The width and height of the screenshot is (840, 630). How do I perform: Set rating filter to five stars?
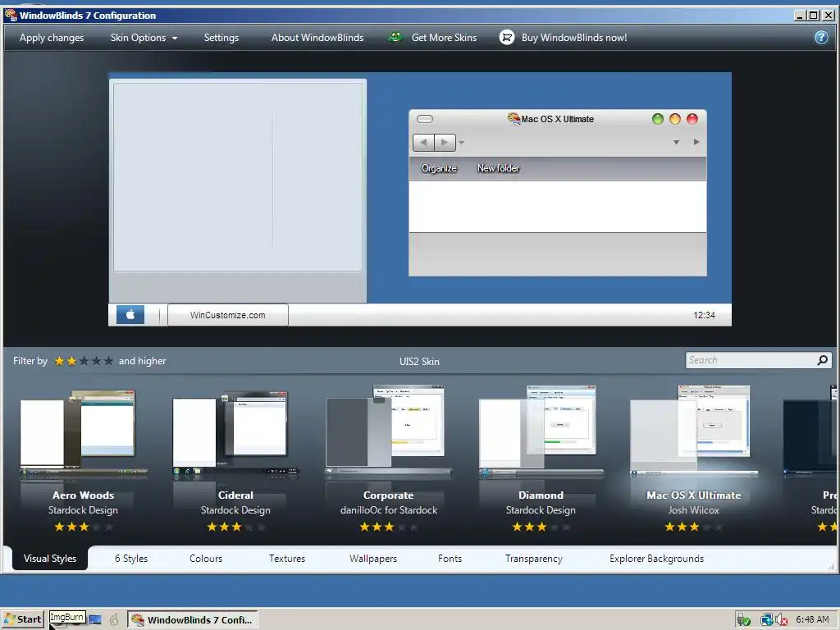pos(108,361)
